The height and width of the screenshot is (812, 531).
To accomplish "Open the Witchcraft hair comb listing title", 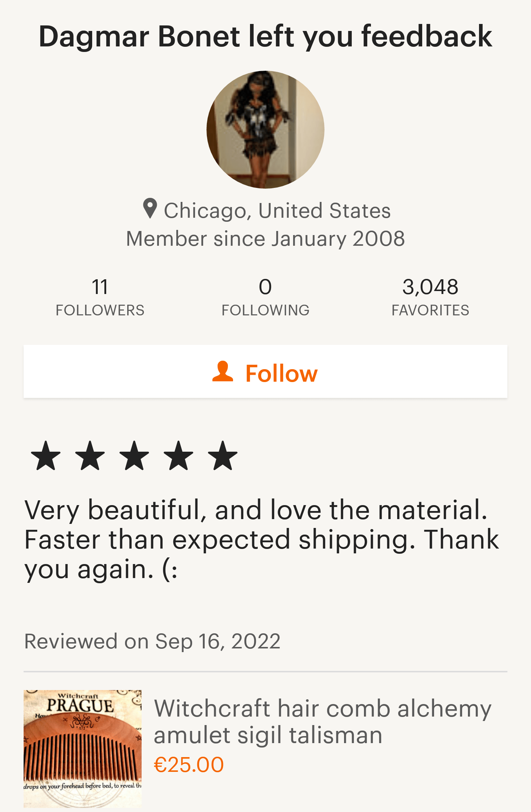I will point(322,721).
